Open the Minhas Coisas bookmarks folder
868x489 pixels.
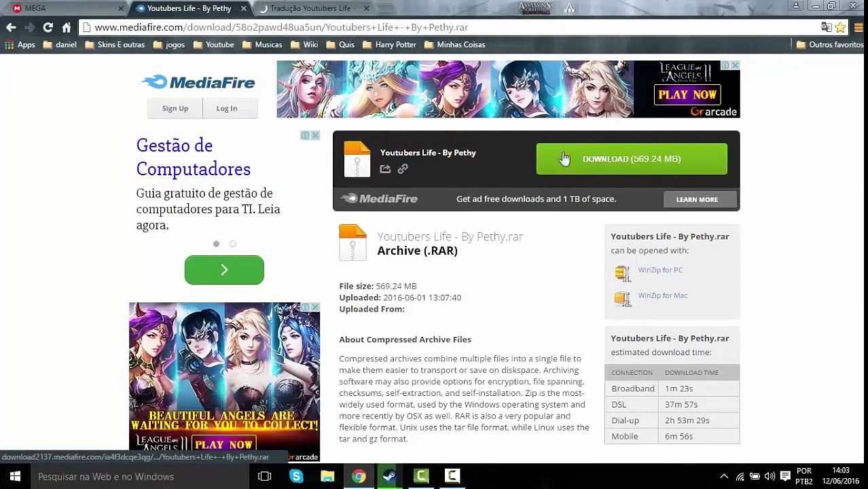[454, 45]
